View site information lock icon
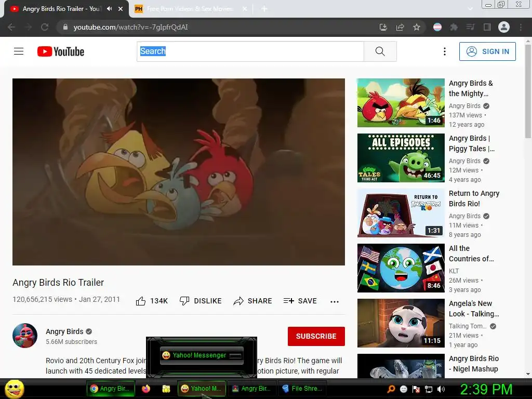 (x=65, y=27)
